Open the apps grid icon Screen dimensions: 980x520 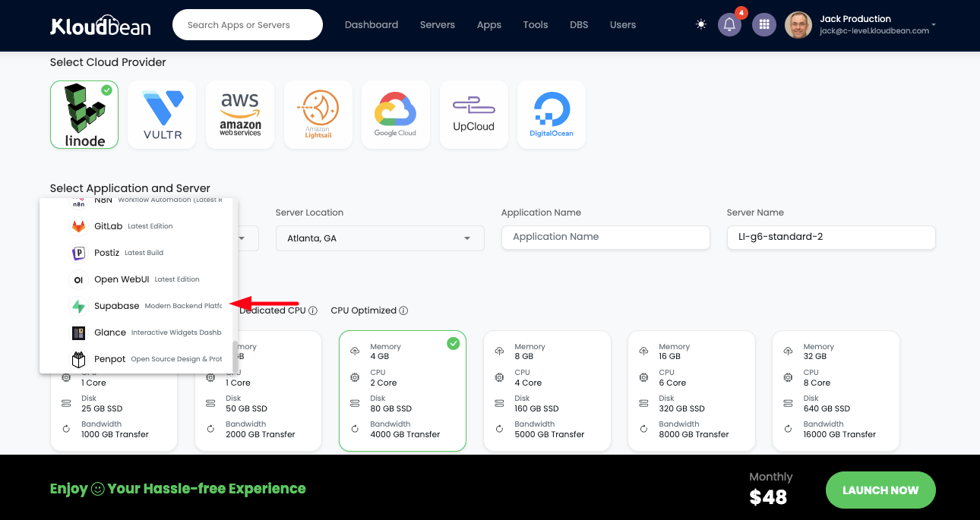click(764, 24)
